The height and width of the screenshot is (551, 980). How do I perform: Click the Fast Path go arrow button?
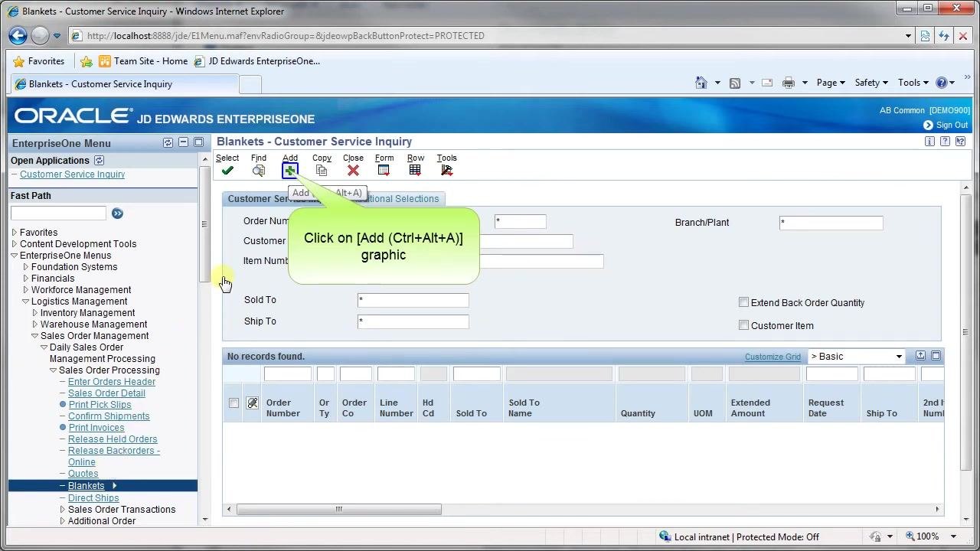[x=117, y=214]
